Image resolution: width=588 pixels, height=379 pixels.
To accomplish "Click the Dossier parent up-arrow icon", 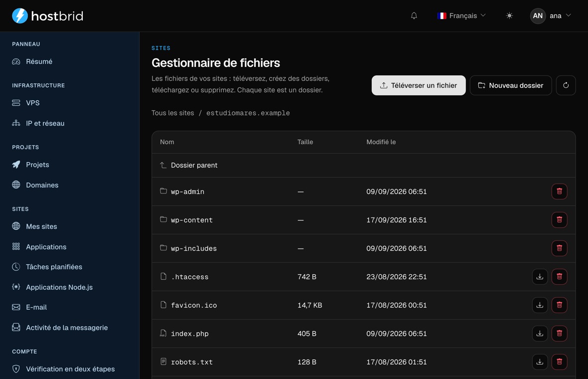I will [x=163, y=165].
